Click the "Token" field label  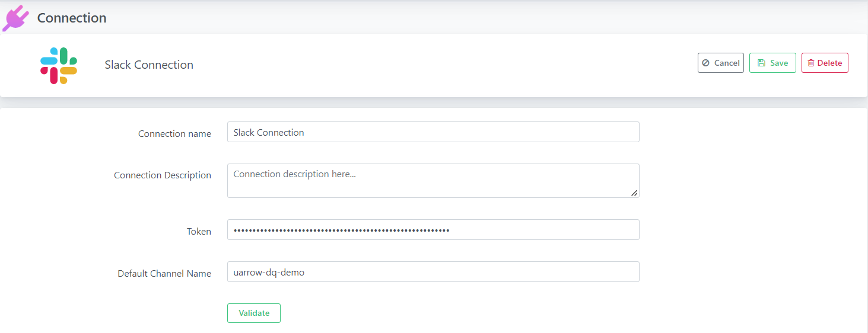199,232
